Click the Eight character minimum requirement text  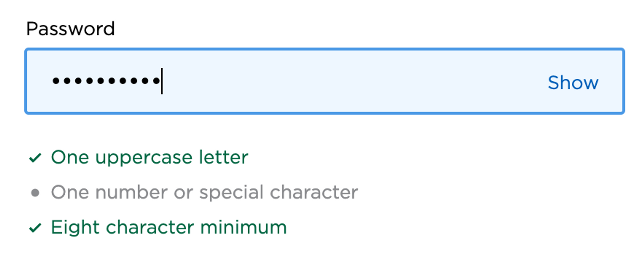click(x=169, y=227)
